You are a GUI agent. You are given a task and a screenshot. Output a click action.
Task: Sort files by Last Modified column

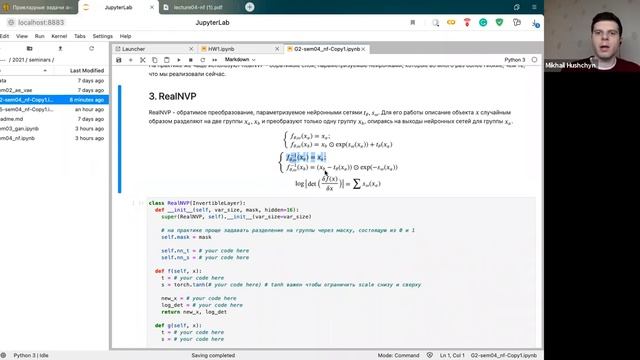point(87,71)
